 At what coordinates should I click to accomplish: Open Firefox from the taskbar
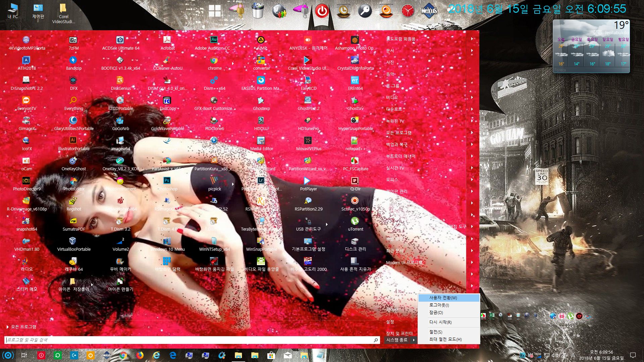click(x=140, y=355)
